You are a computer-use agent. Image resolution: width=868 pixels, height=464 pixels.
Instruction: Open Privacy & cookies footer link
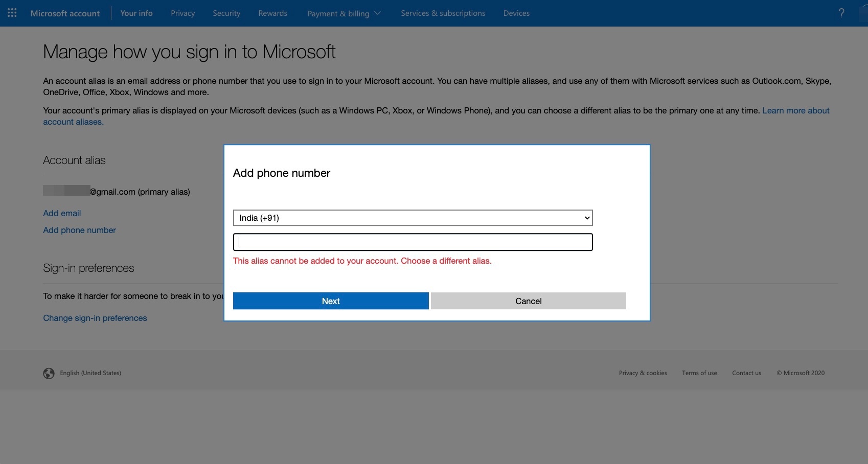[x=643, y=373]
